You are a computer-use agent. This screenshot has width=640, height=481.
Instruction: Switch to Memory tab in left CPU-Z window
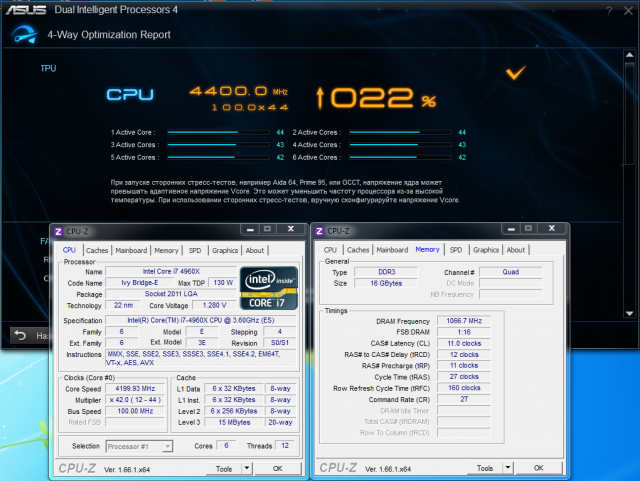coord(166,250)
